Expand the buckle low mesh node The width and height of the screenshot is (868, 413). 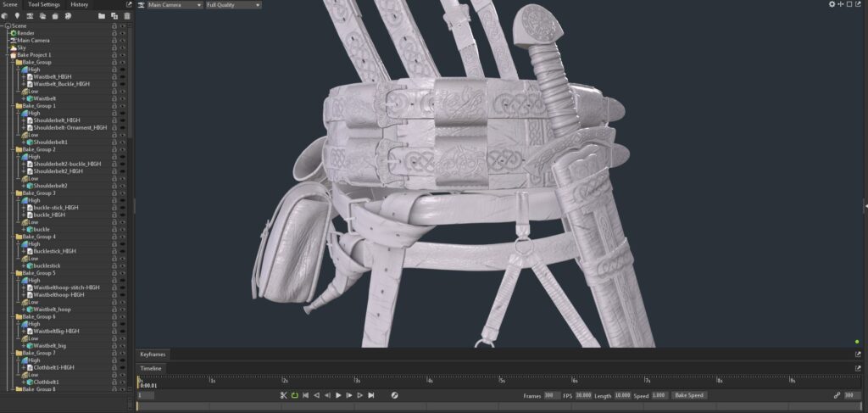(24, 229)
